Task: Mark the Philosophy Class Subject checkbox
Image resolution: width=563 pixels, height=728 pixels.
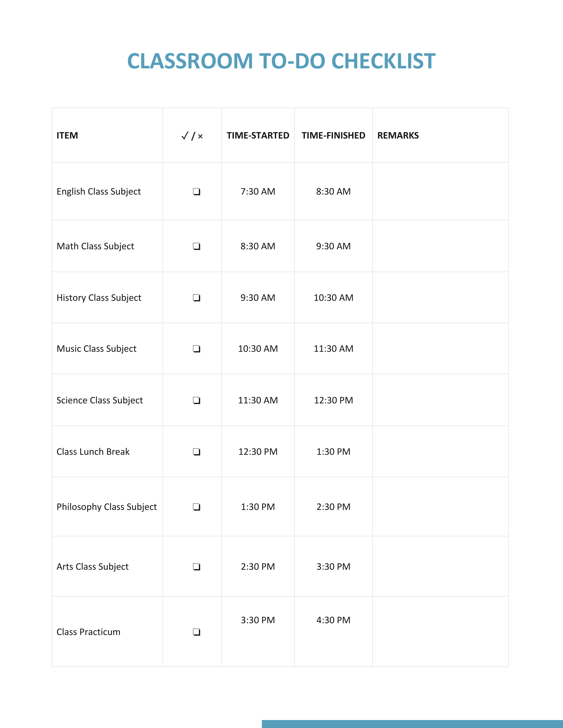Action: pyautogui.click(x=196, y=507)
